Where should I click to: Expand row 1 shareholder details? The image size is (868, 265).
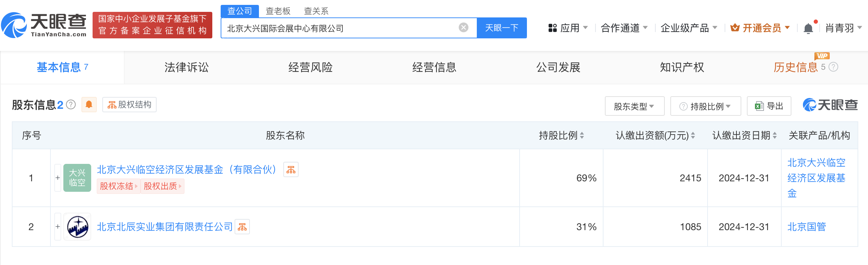58,178
